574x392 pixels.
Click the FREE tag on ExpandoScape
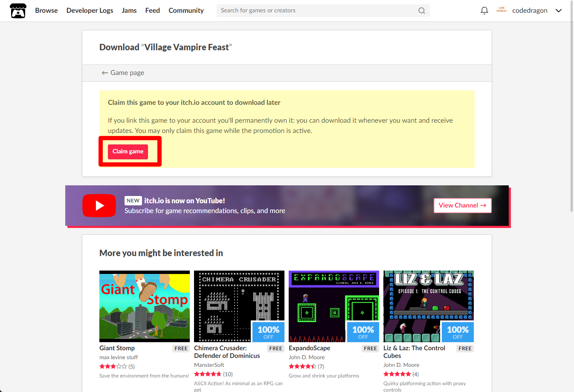pyautogui.click(x=371, y=349)
